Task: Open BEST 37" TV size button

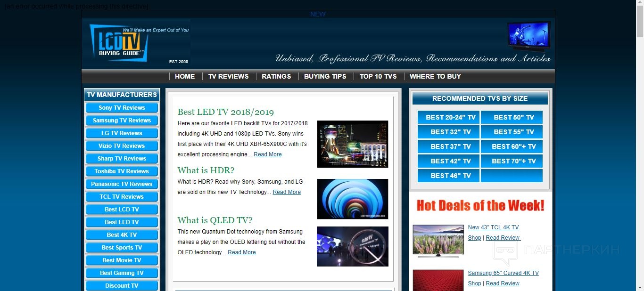Action: point(448,146)
